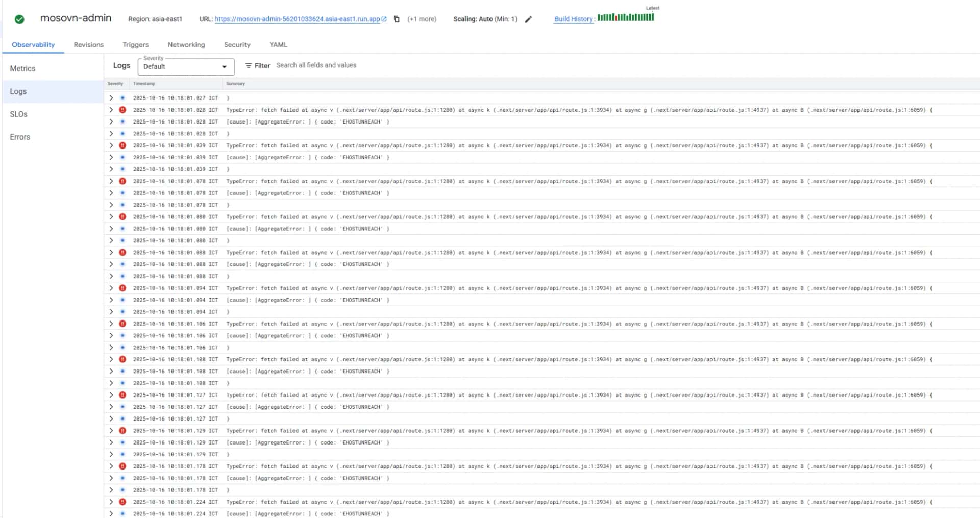Click the (+1 more) URLs text

pos(422,19)
